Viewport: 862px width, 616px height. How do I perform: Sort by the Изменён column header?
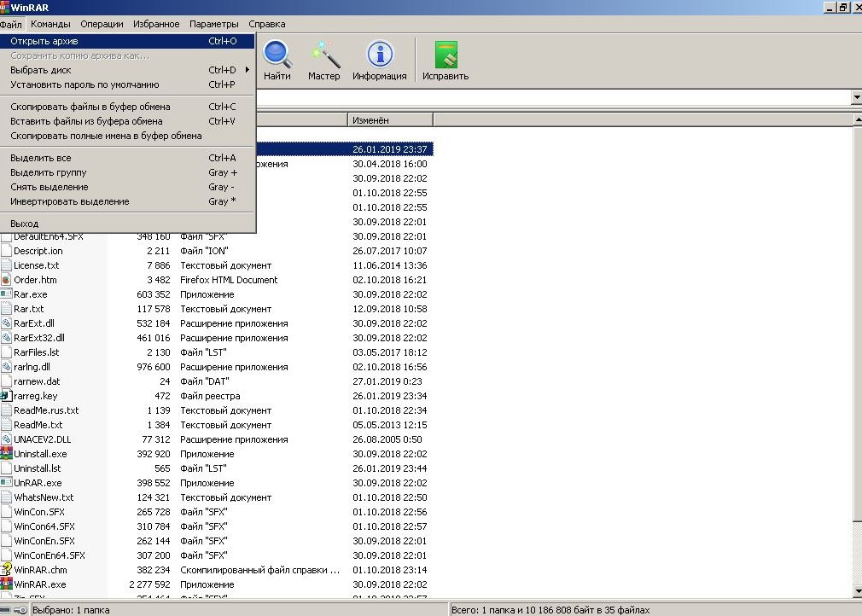point(390,120)
